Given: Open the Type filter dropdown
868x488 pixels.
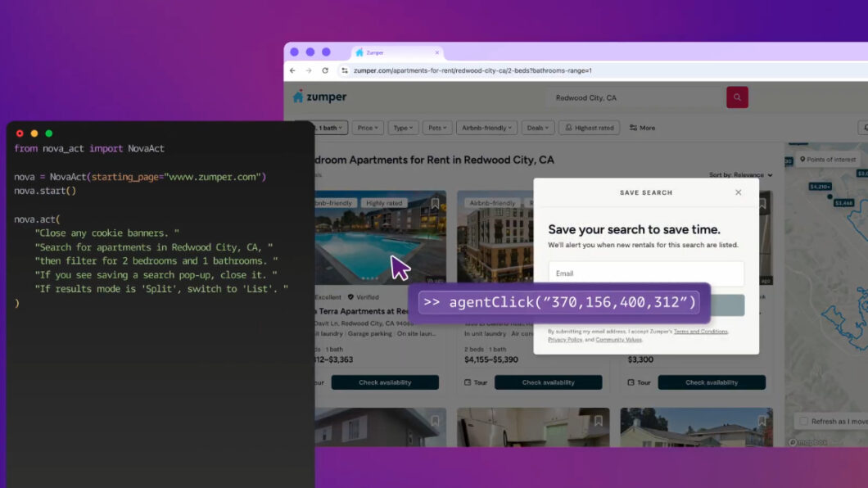Looking at the screenshot, I should pos(403,128).
